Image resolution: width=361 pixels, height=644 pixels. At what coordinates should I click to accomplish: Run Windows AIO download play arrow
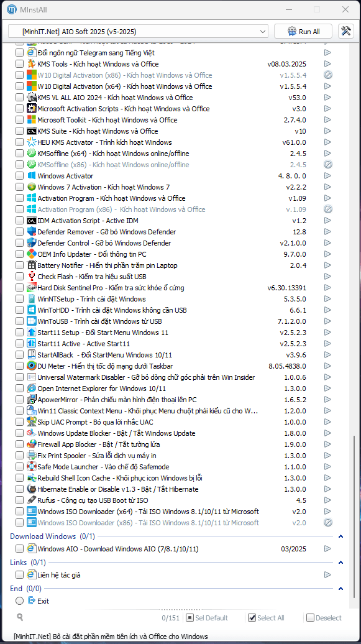point(327,549)
